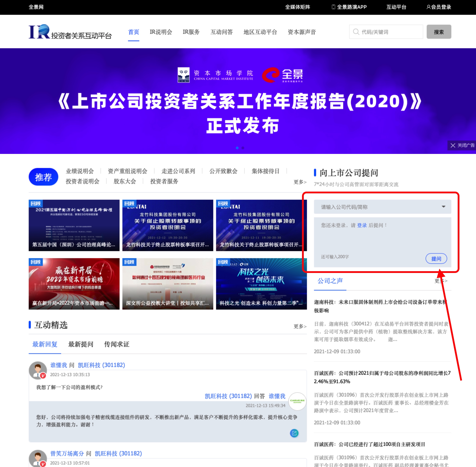Click 全景网 in top bar
The image size is (476, 467).
[x=36, y=7]
